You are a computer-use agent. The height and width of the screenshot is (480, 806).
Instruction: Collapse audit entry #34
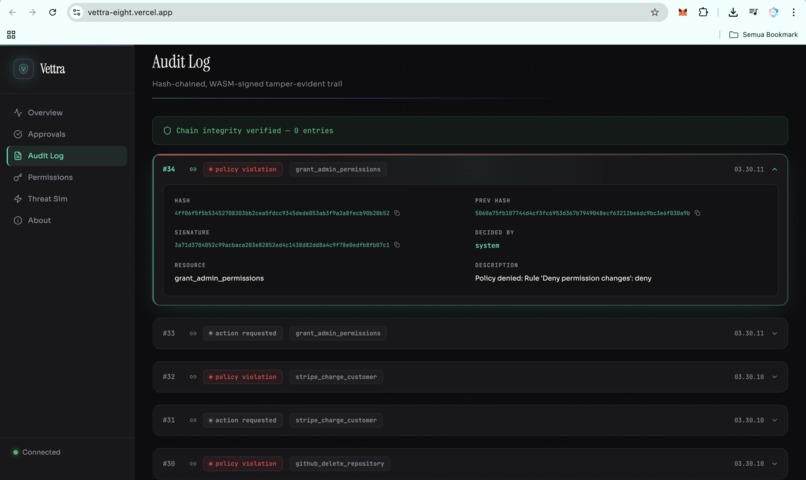(775, 169)
